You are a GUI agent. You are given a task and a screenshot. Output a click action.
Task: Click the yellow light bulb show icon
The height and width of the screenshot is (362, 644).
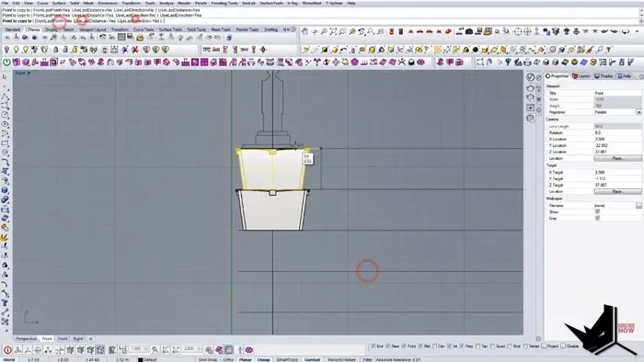[16, 50]
